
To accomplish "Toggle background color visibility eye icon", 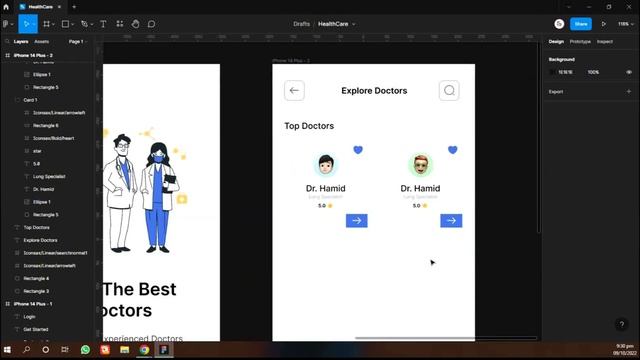I will coord(629,72).
